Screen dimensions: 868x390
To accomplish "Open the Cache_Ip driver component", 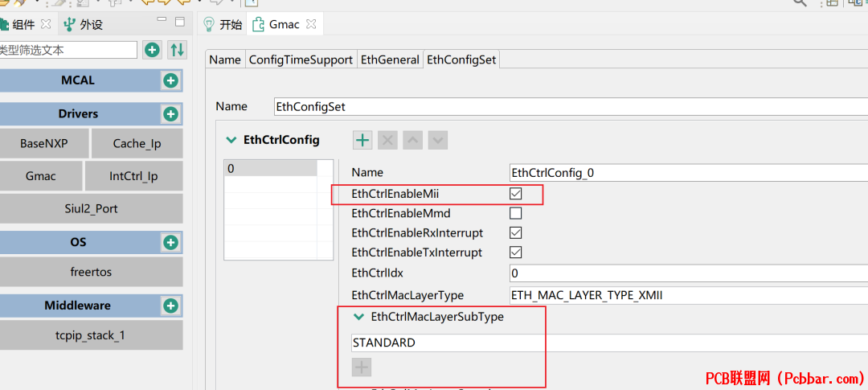I will (137, 144).
